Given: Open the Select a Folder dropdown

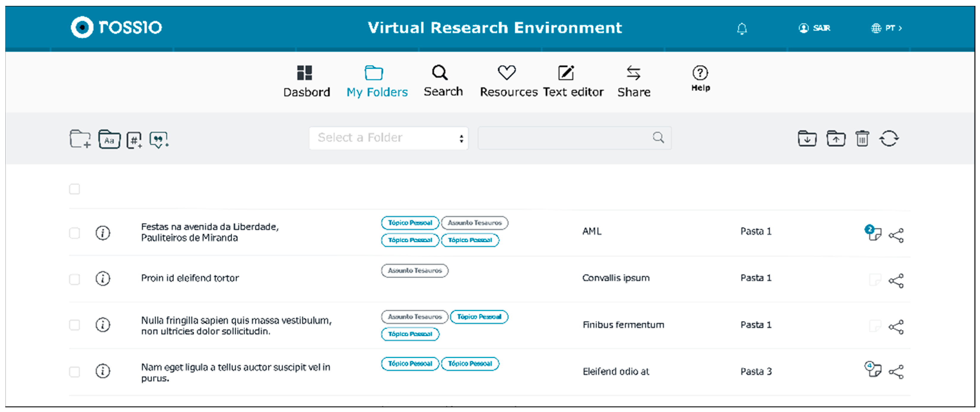Looking at the screenshot, I should tap(389, 138).
